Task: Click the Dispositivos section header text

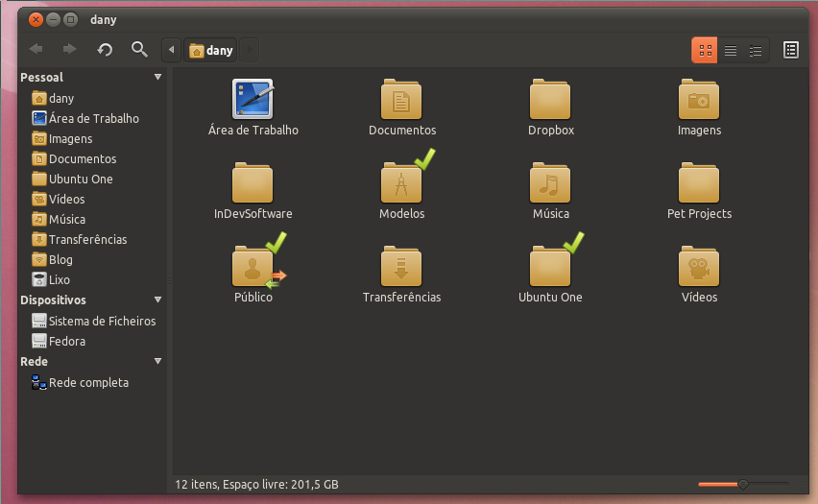Action: 53,300
